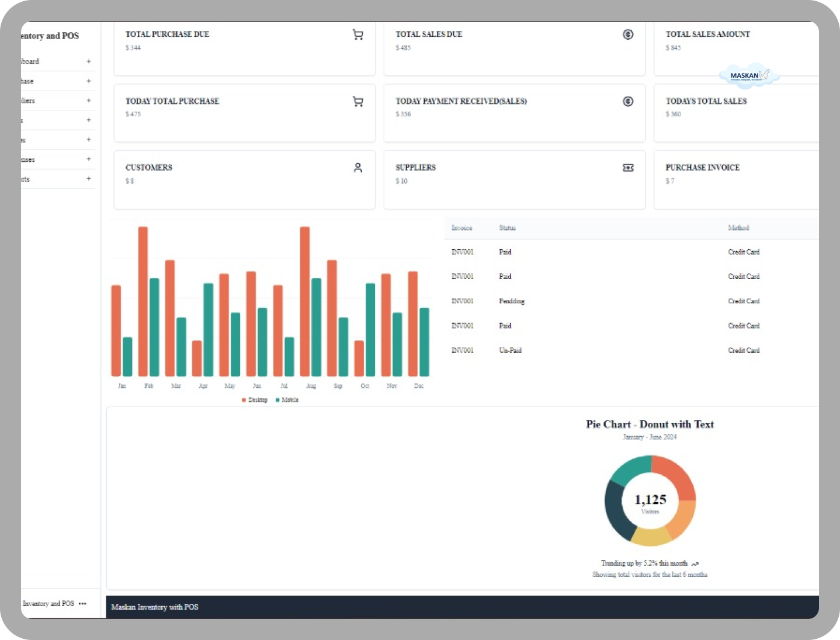Click the cart icon on Today Total Purchase

tap(358, 102)
